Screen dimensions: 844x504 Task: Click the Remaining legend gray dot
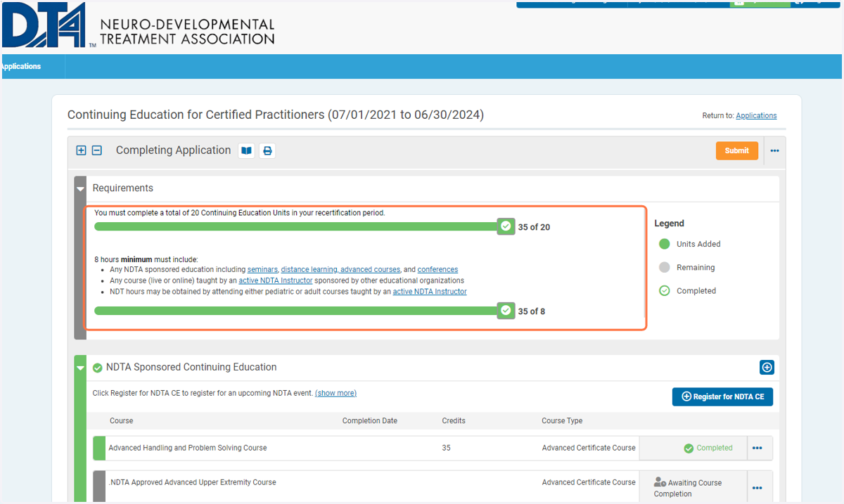[x=665, y=268]
